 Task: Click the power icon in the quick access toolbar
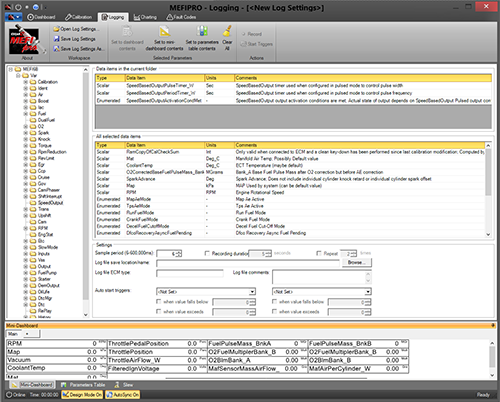click(18, 7)
